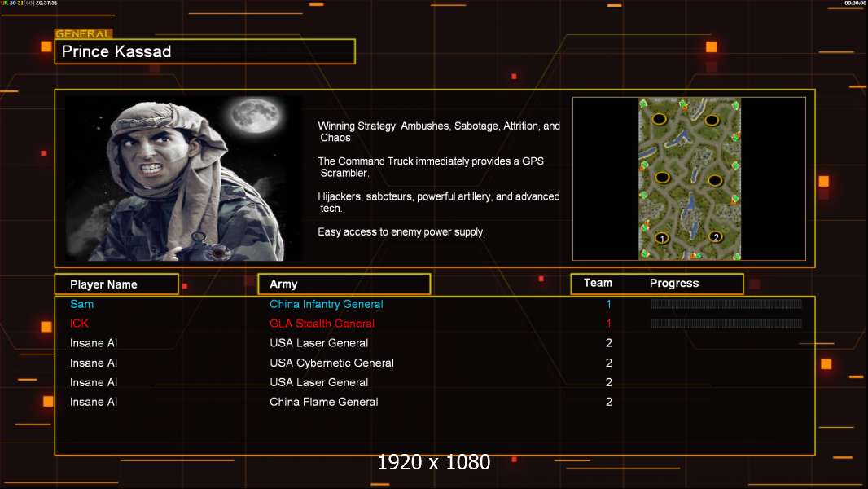Image resolution: width=868 pixels, height=489 pixels.
Task: Select the top-left empty start slot on minimap
Action: tap(659, 119)
